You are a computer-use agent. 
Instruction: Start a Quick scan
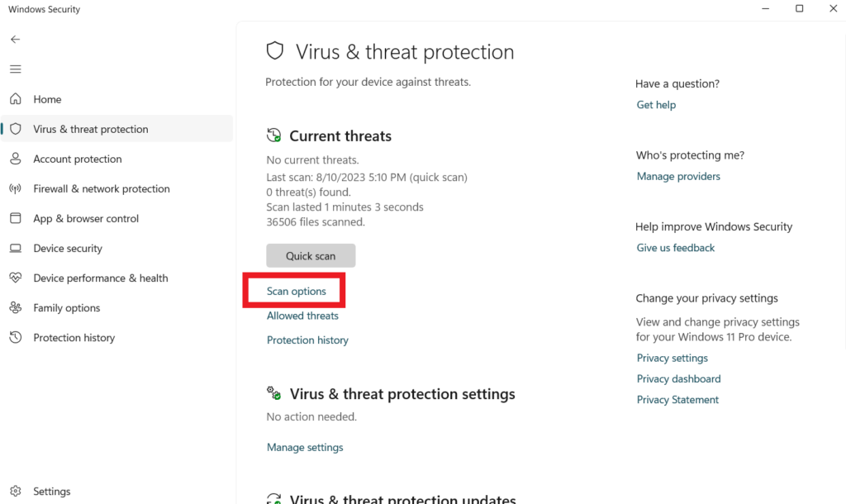(311, 255)
